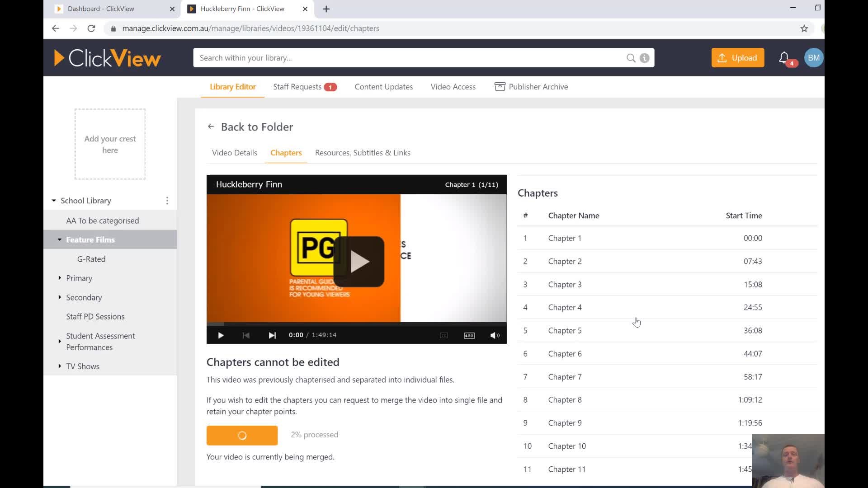Select Chapter 5 row
Screen dimensions: 868x488
pos(667,330)
